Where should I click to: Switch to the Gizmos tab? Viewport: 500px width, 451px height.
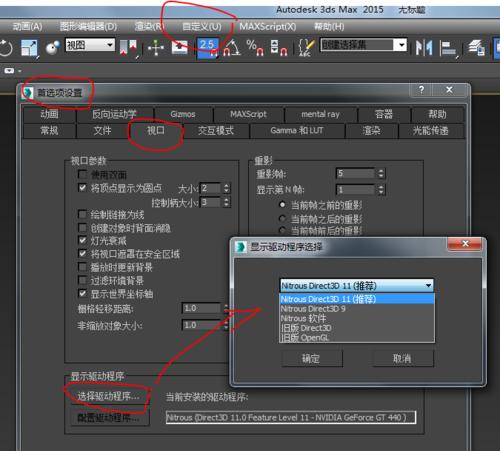183,114
